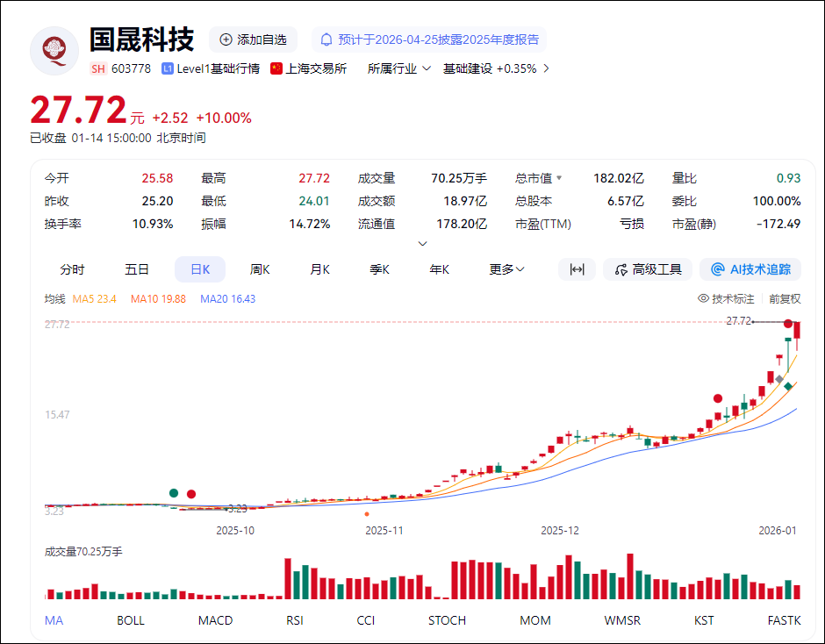The width and height of the screenshot is (825, 644).
Task: Click the bell icon on the annual report notice
Action: click(326, 39)
